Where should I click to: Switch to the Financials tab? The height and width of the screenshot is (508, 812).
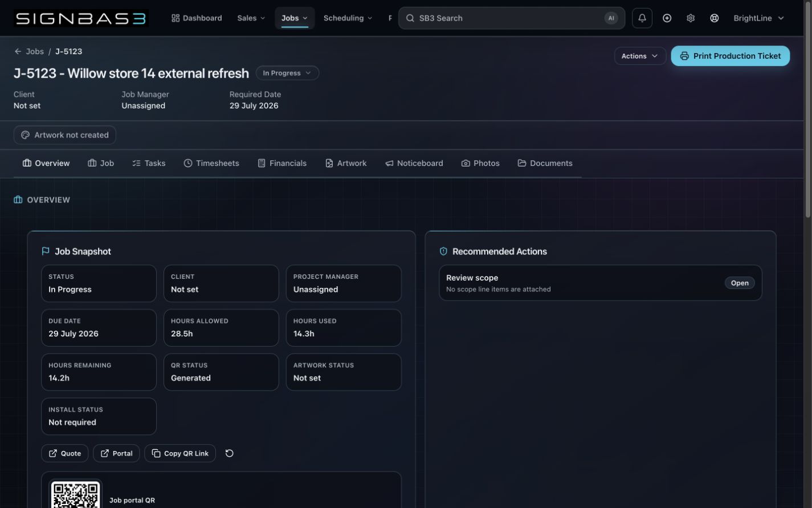click(282, 163)
